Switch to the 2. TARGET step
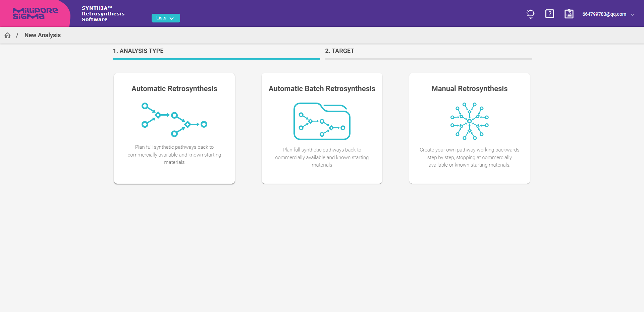The height and width of the screenshot is (312, 644). 340,51
